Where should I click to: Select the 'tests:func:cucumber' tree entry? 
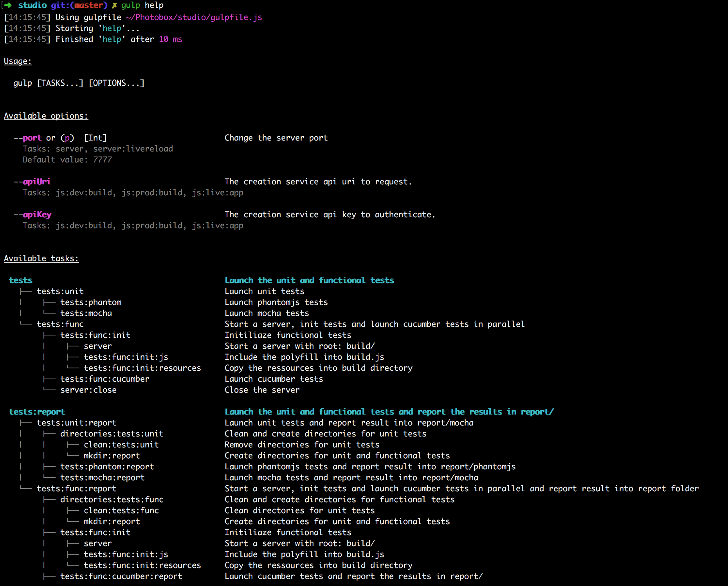coord(105,379)
